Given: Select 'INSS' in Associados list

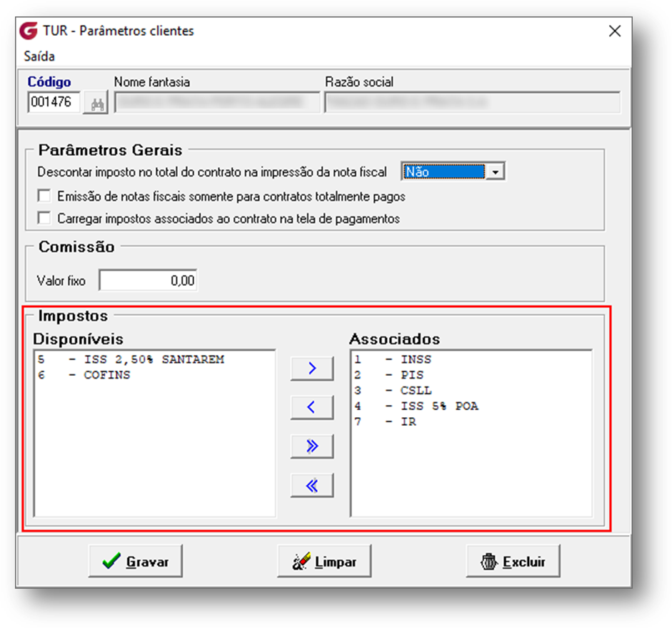Looking at the screenshot, I should point(471,359).
